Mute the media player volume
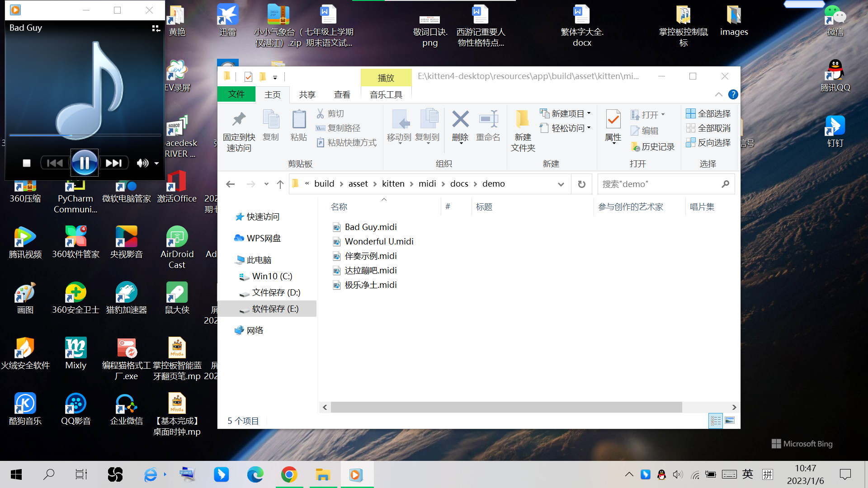 (142, 163)
